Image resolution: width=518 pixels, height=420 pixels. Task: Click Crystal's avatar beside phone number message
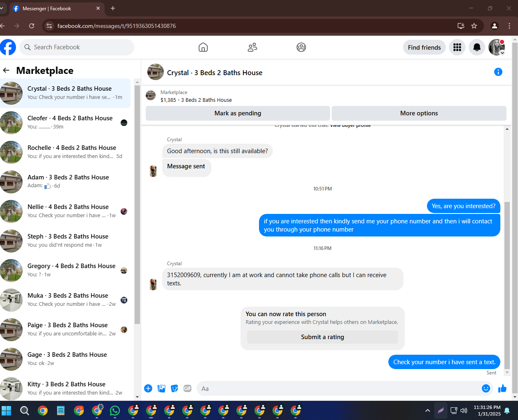coord(153,285)
